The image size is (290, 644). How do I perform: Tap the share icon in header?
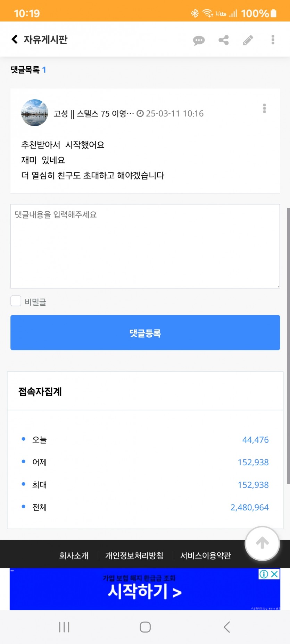click(224, 40)
